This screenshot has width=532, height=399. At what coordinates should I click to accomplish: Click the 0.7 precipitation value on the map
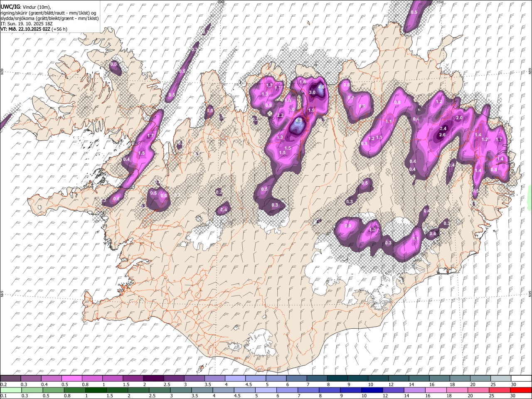point(350,98)
